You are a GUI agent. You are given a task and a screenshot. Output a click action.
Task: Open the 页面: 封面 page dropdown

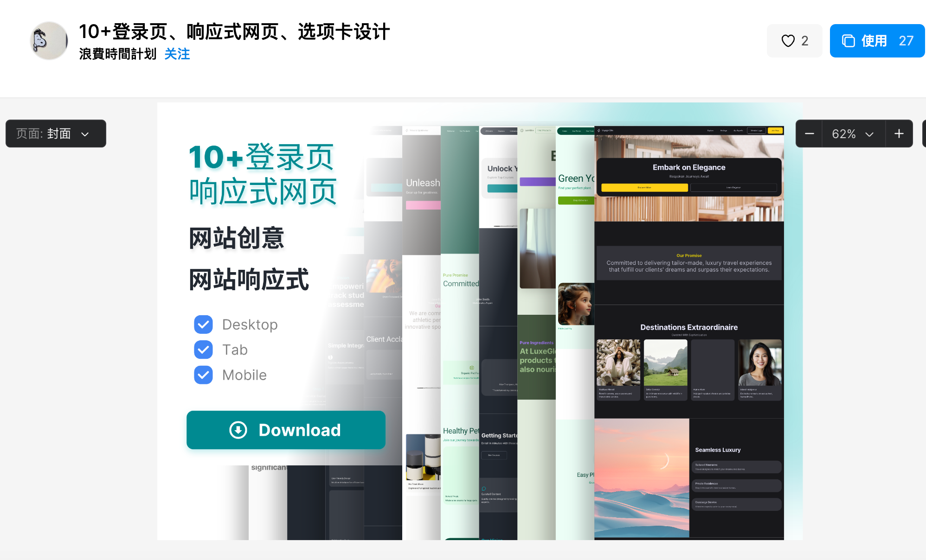[x=56, y=134]
